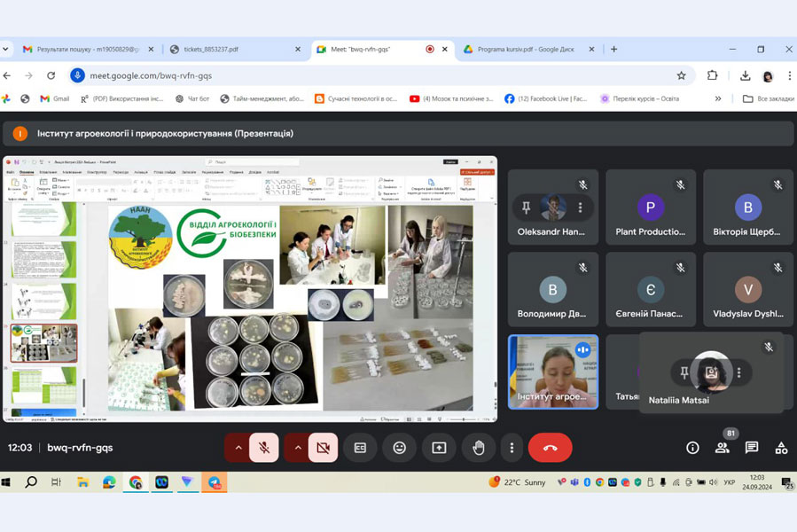Open the emoji reactions picker
Viewport: 797px width, 532px height.
pos(400,448)
